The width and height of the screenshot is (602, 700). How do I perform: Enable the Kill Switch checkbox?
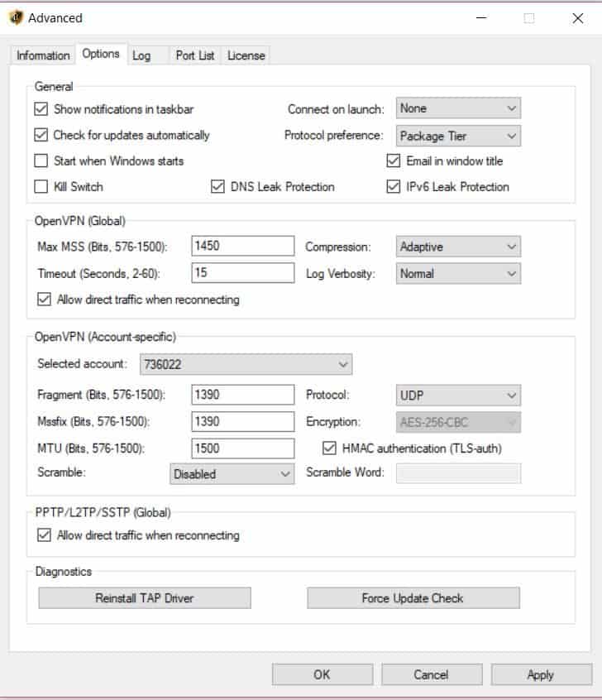[x=41, y=186]
